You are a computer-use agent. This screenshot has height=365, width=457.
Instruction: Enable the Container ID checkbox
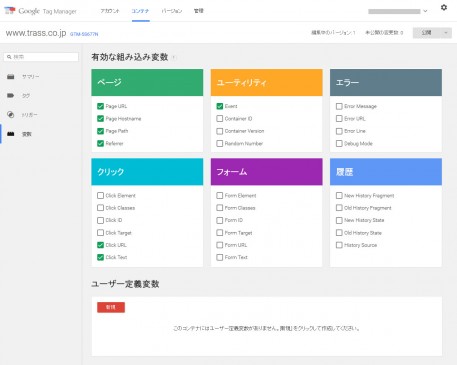(x=220, y=119)
